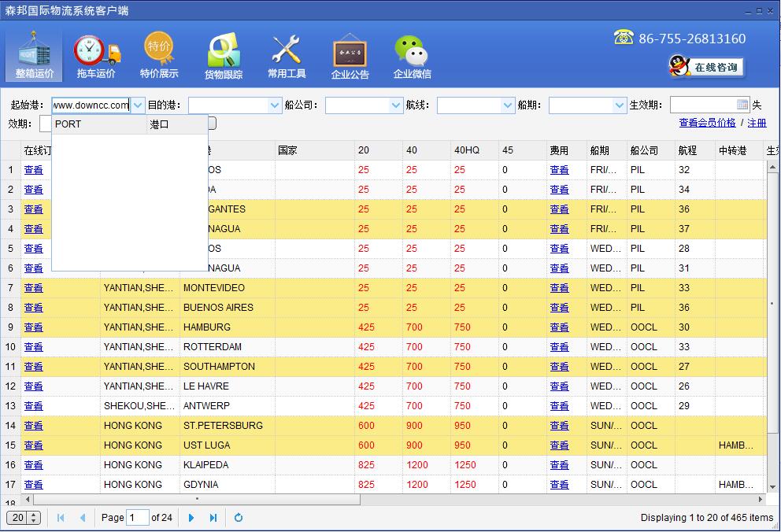Expand the 船期 sailing schedule dropdown

click(x=620, y=105)
